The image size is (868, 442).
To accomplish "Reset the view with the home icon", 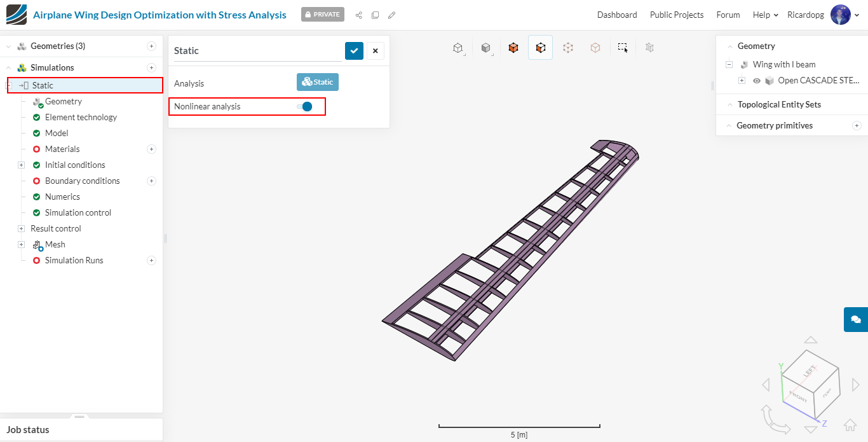I will 850,424.
